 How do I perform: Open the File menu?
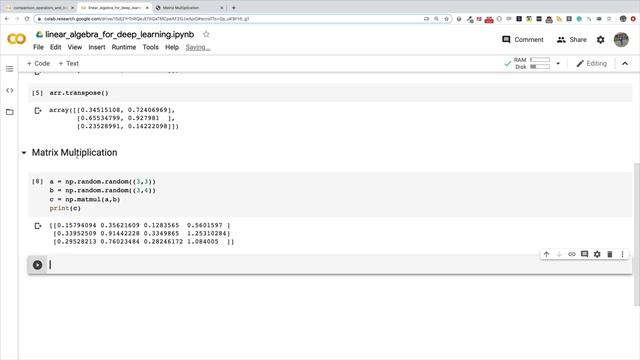click(x=38, y=47)
